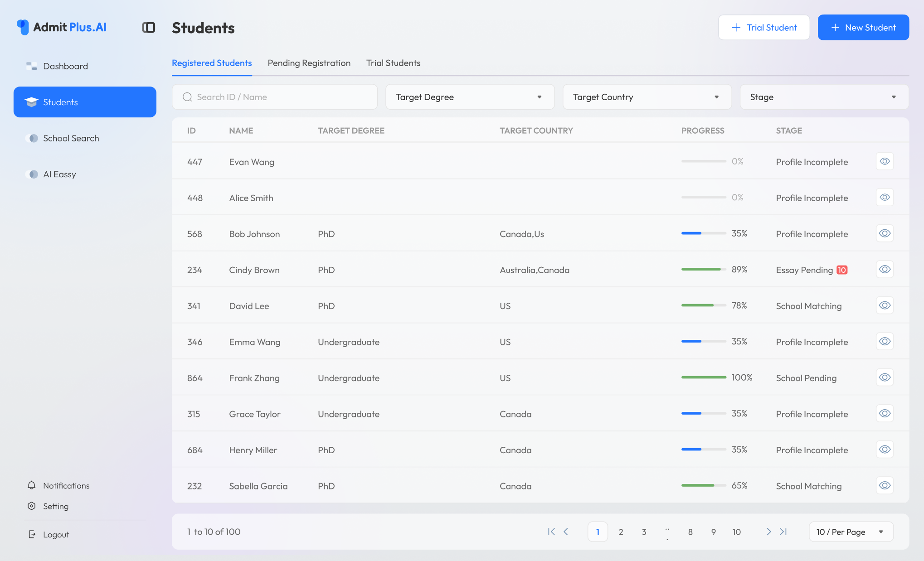View Evan Wang's profile eye icon

click(x=884, y=161)
